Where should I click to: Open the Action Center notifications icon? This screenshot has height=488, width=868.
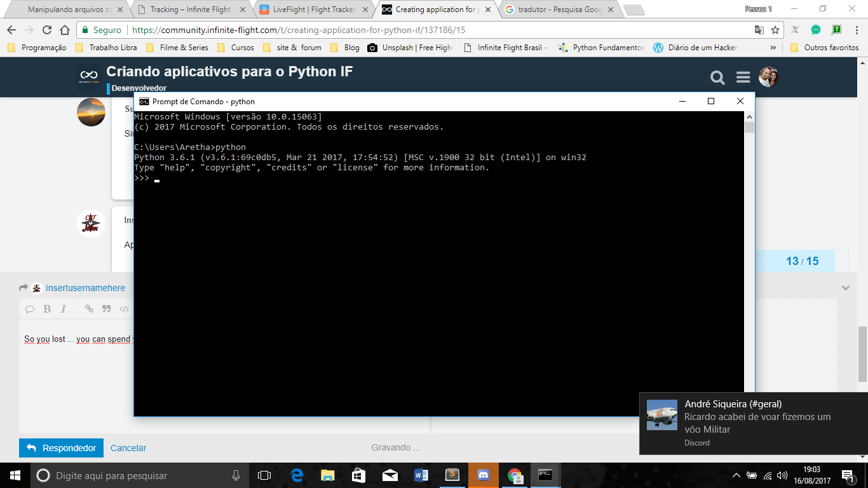pyautogui.click(x=848, y=475)
